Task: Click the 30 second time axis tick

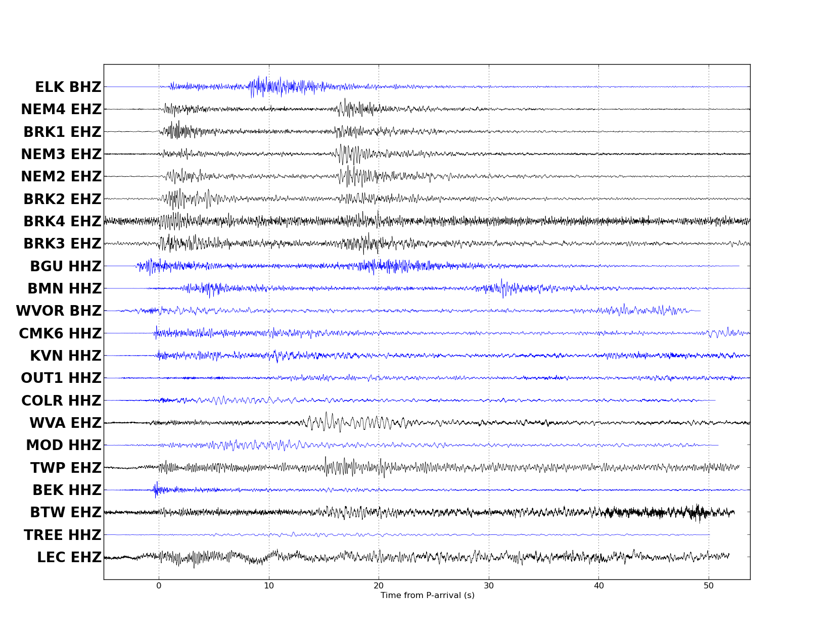Action: tap(489, 586)
